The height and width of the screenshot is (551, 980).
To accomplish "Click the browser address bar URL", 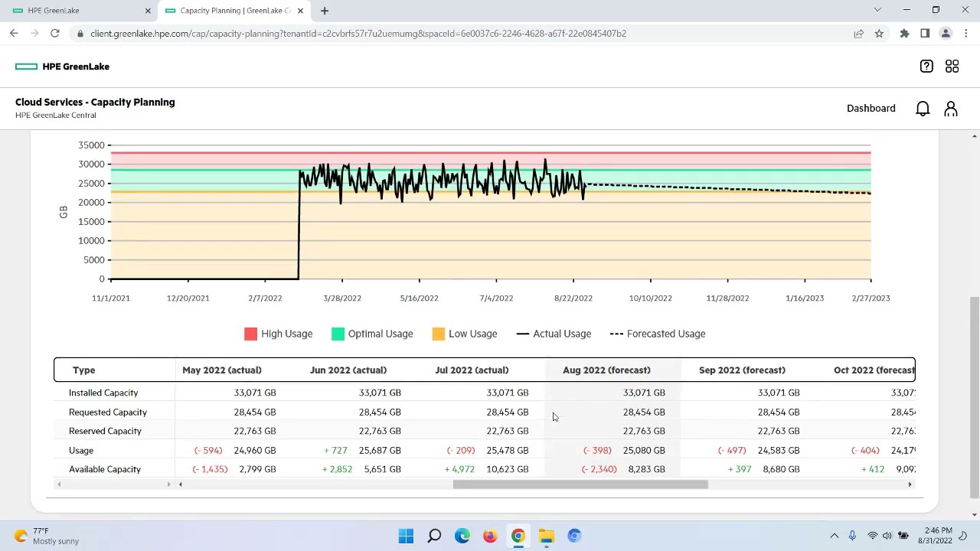I will point(358,34).
